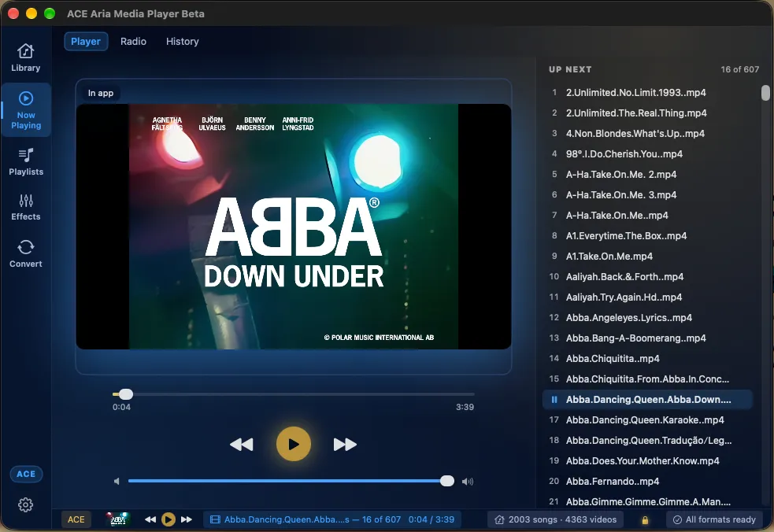Select Abba.Angeleyes.Lyrics..mp4 in queue
The height and width of the screenshot is (532, 774).
coord(647,318)
